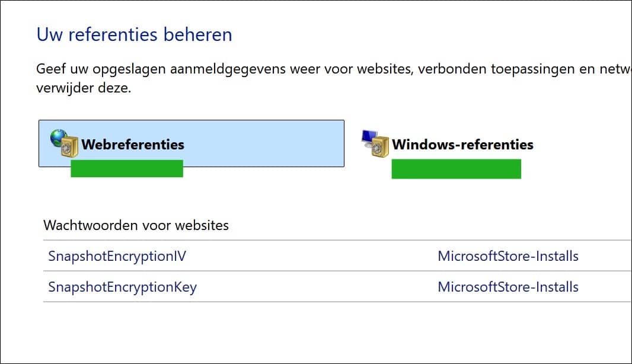
Task: Click the safe icon next to Webreferenties
Action: [x=69, y=147]
